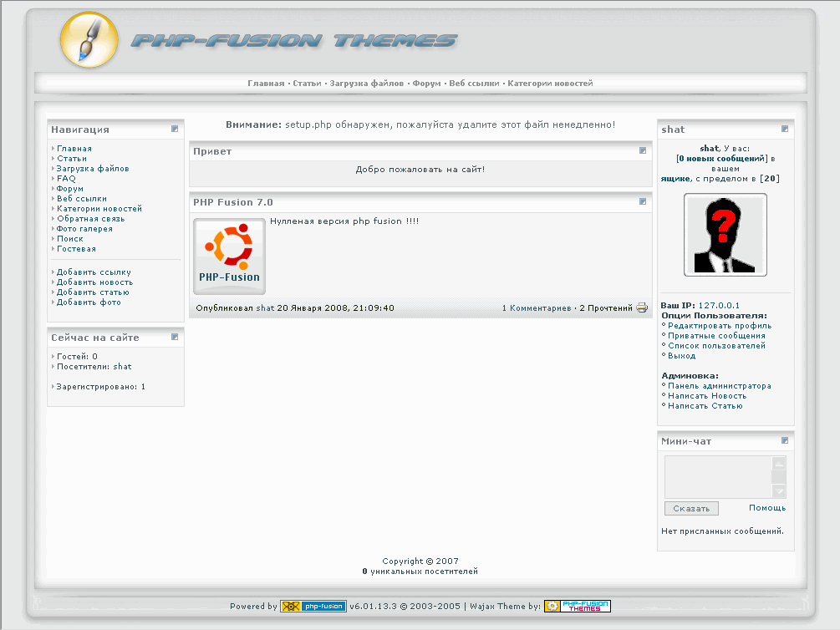Toggle the shat user panel icon

(785, 129)
